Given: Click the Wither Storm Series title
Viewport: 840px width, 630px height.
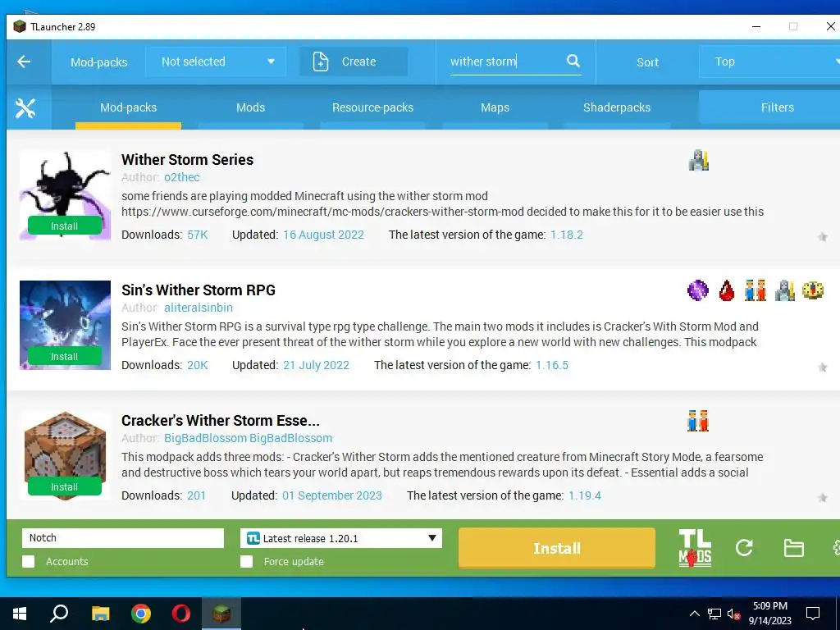Looking at the screenshot, I should (188, 160).
